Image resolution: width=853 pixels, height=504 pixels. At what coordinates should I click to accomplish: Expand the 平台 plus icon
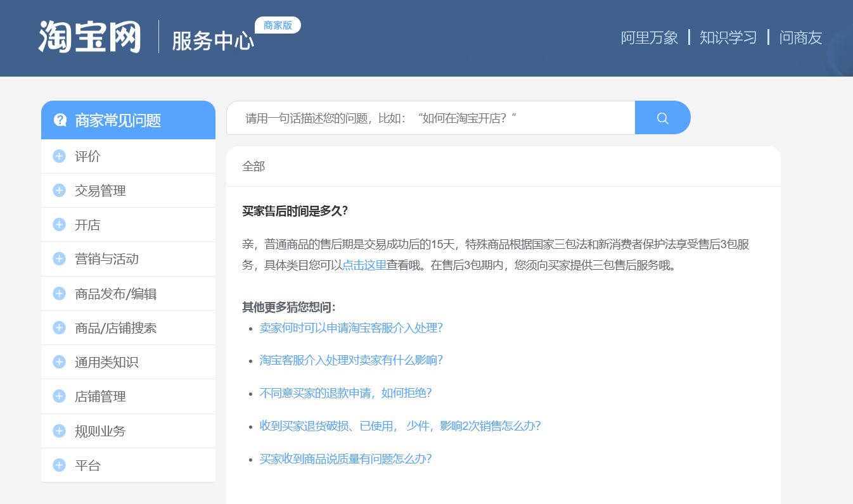coord(60,465)
